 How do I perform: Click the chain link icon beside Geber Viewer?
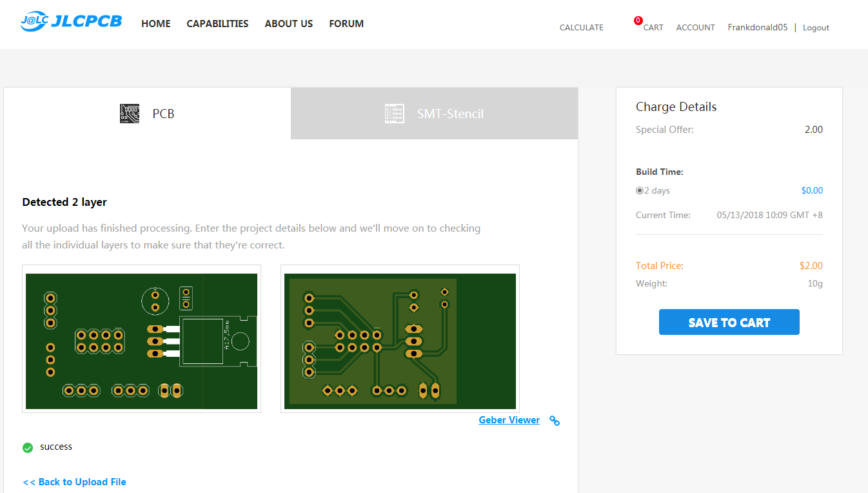(x=555, y=421)
